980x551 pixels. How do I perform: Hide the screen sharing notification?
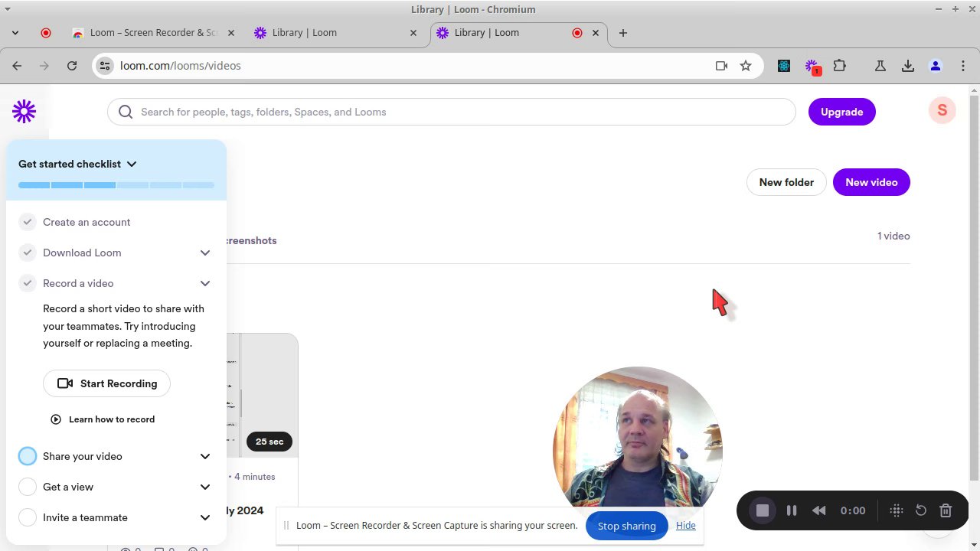click(x=686, y=526)
